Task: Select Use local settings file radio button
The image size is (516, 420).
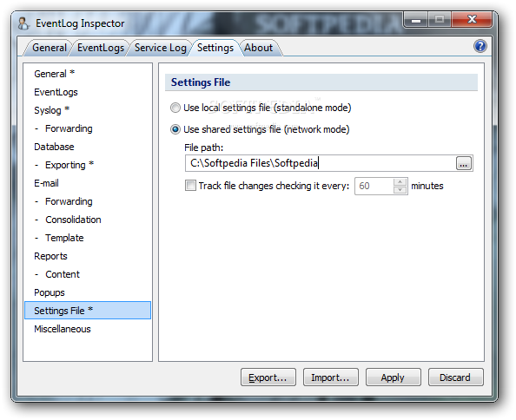Action: tap(175, 108)
